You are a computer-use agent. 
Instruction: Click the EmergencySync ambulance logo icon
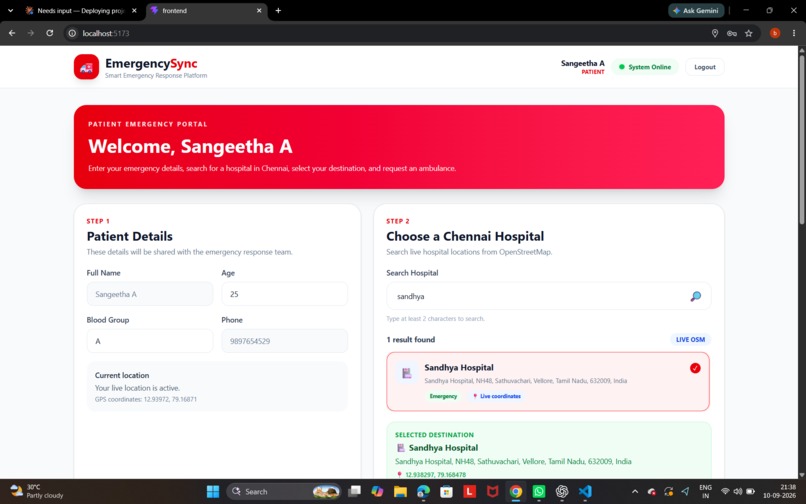click(x=86, y=67)
